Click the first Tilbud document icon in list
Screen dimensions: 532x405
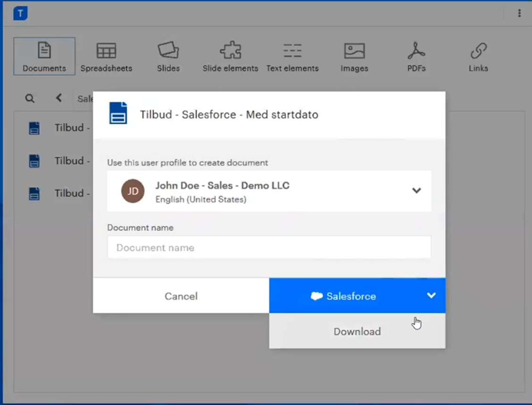(34, 128)
